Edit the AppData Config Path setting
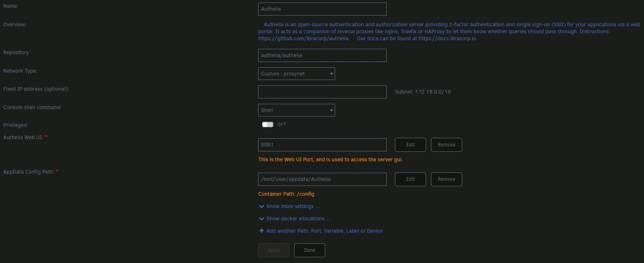 tap(410, 179)
